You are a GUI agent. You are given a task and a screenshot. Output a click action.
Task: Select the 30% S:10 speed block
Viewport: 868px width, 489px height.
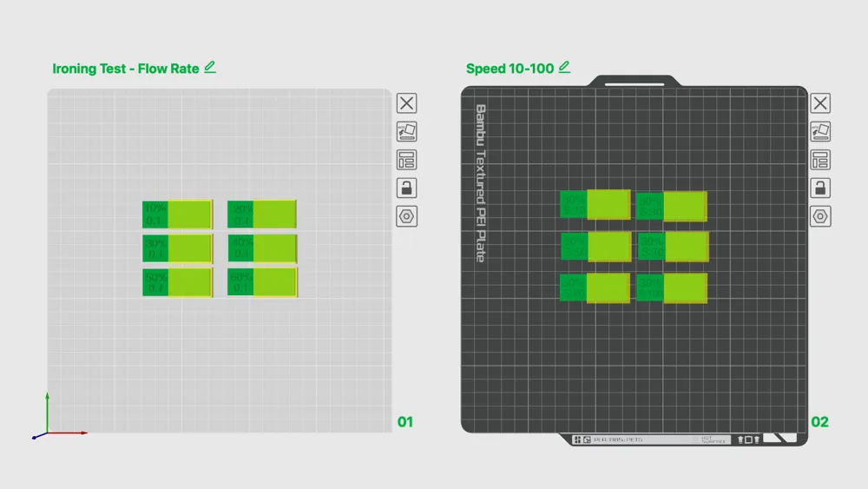coord(595,204)
